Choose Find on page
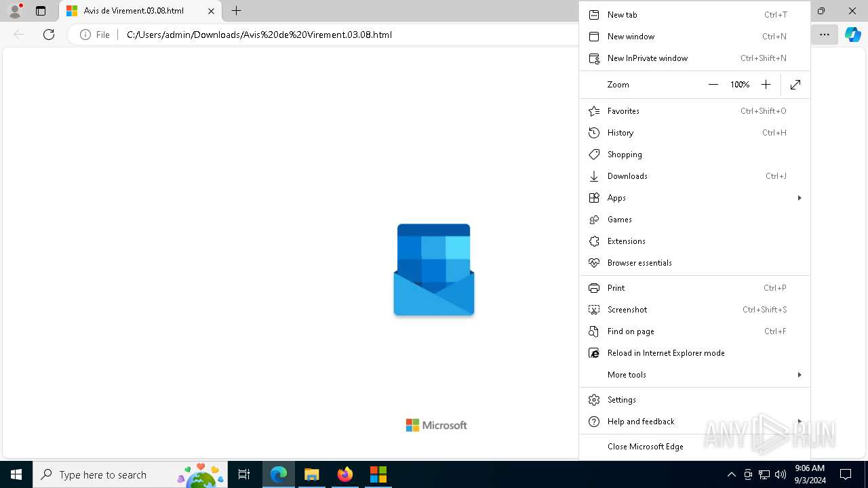 pos(694,331)
